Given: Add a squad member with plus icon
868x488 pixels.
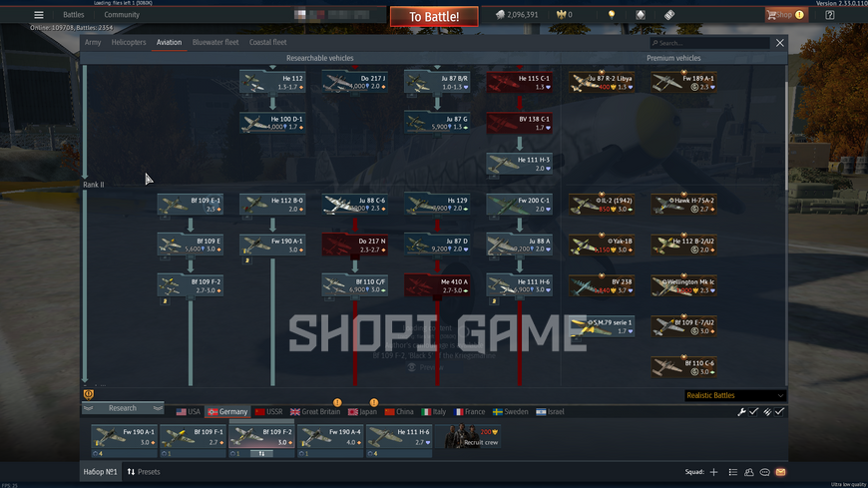Looking at the screenshot, I should [713, 472].
